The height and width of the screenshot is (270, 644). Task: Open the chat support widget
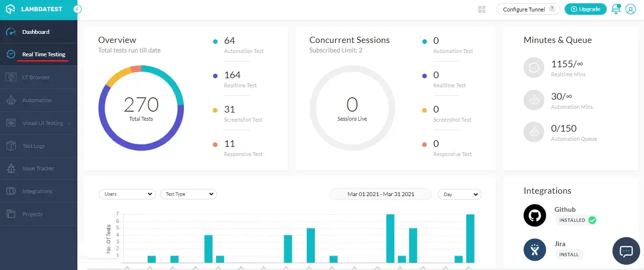(x=626, y=251)
